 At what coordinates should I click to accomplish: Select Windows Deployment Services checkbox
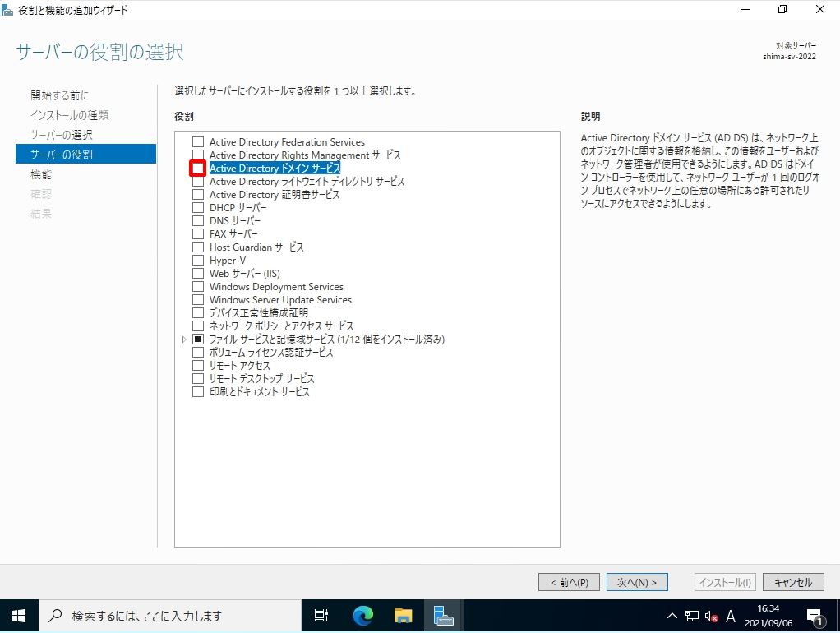tap(198, 286)
